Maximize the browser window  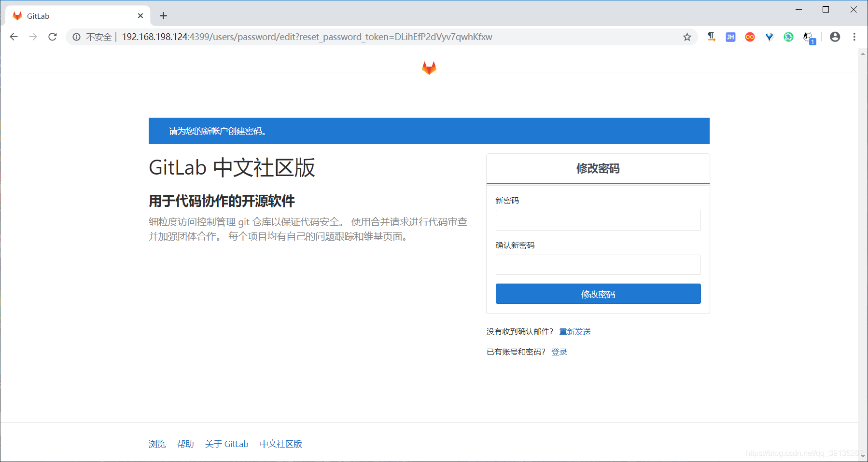pos(826,10)
